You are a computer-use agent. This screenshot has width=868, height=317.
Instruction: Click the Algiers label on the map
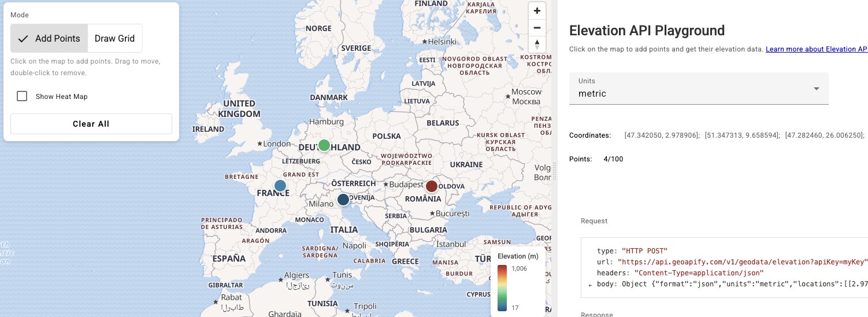(296, 275)
